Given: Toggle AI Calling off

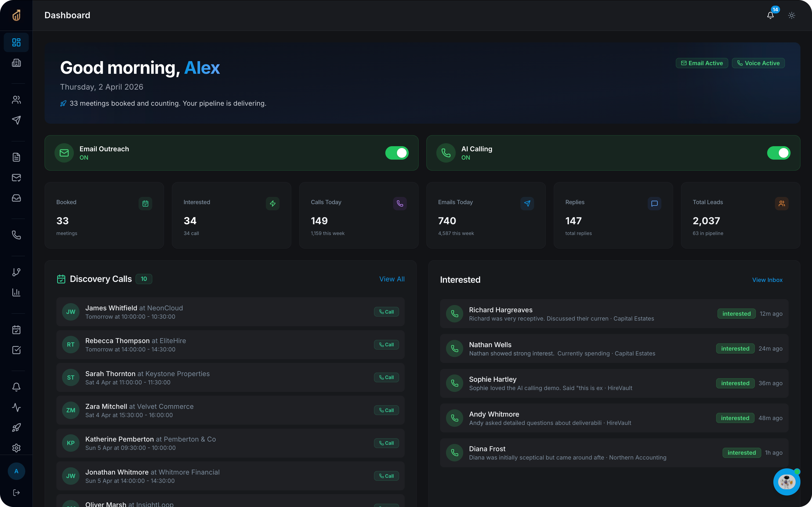Looking at the screenshot, I should (x=779, y=153).
